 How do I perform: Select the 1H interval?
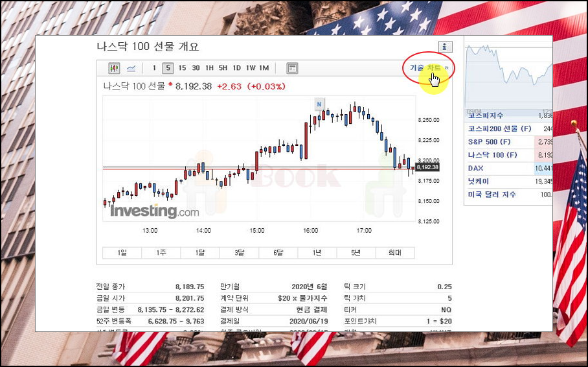point(209,68)
